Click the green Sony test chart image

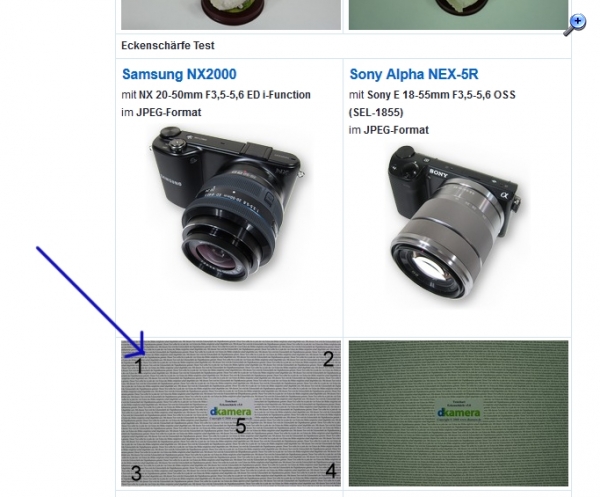[458, 413]
